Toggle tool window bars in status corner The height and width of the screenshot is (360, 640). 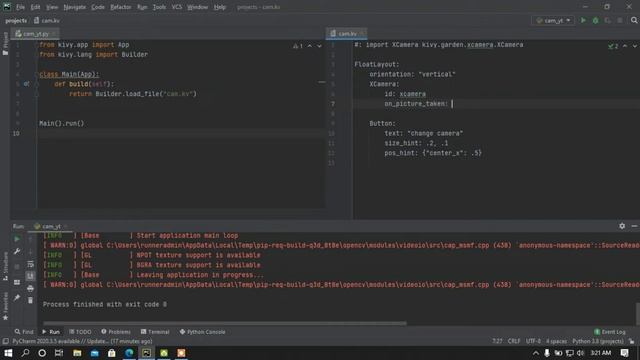pos(5,341)
